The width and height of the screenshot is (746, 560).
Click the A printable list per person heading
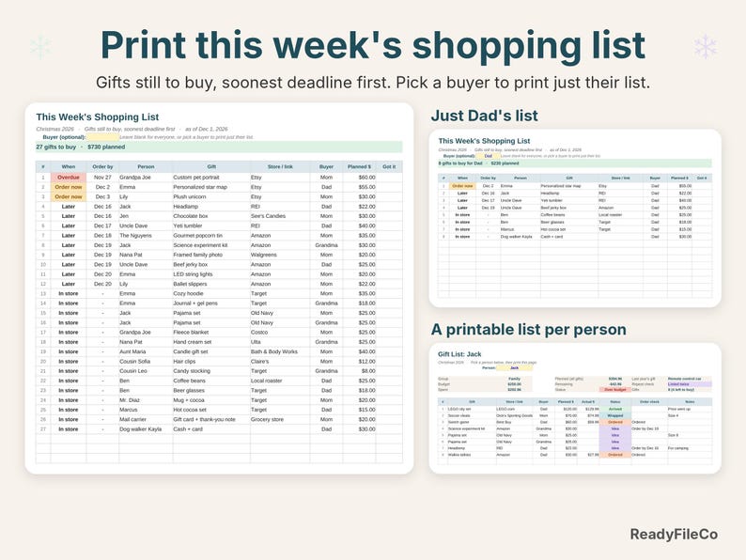click(529, 330)
